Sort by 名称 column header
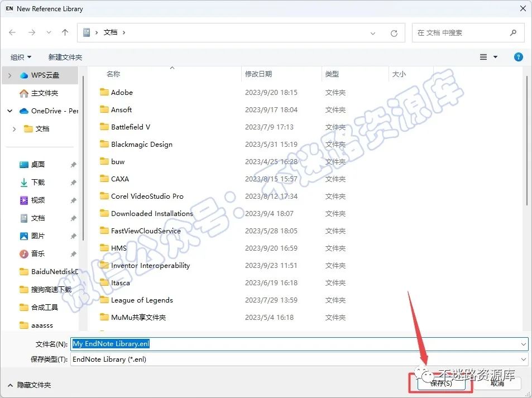 tap(113, 74)
